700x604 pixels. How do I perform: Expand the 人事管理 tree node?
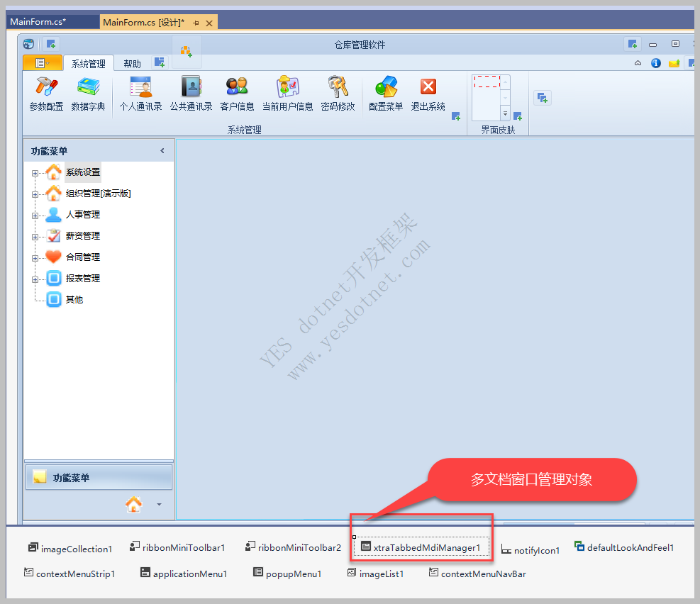click(x=35, y=216)
